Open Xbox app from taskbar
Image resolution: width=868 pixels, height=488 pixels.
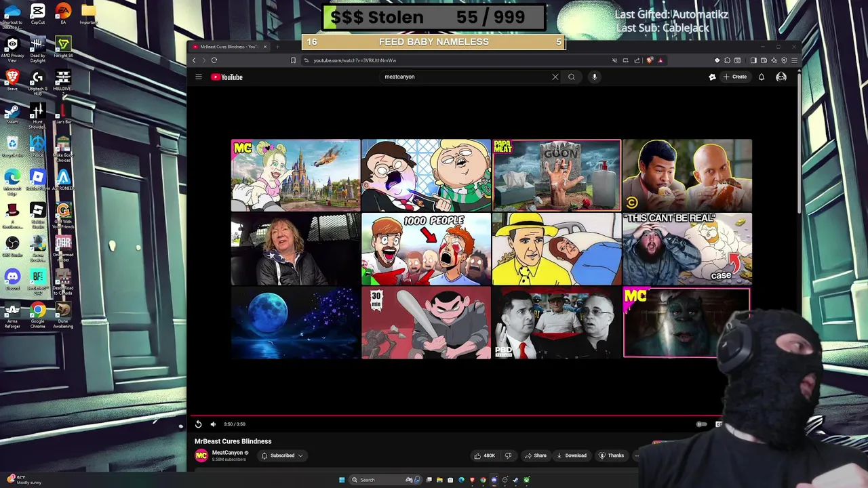pos(527,480)
